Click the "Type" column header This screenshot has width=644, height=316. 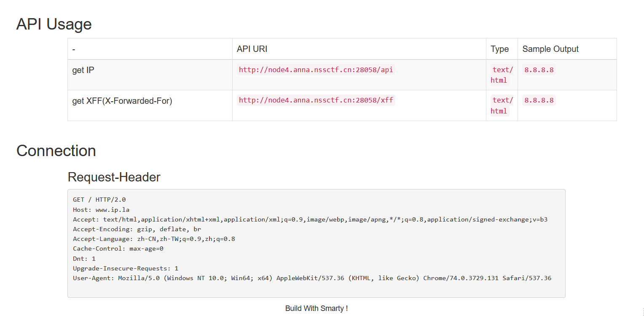click(x=499, y=49)
